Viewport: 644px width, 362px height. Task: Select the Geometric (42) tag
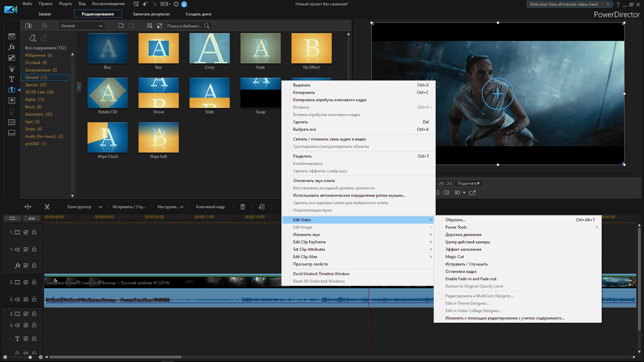39,114
